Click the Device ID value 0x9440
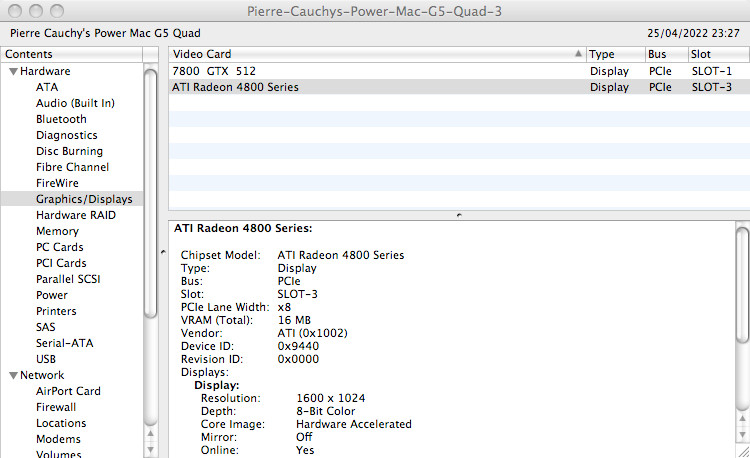The height and width of the screenshot is (458, 750). pyautogui.click(x=298, y=346)
